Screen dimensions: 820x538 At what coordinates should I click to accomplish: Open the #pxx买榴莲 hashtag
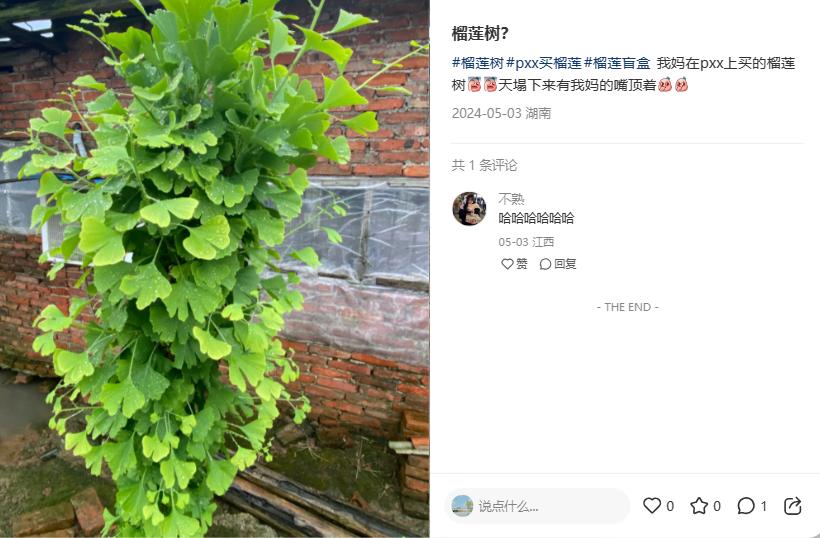tap(544, 63)
